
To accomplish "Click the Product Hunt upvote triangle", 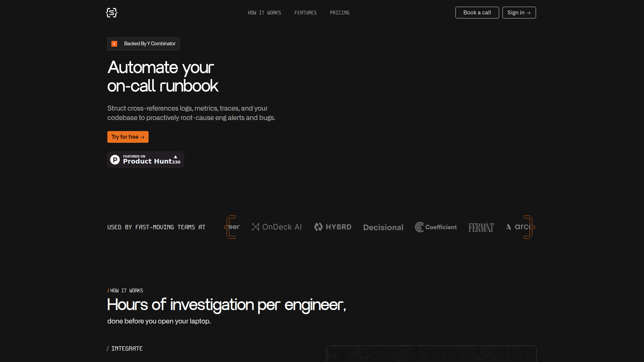I will [175, 157].
